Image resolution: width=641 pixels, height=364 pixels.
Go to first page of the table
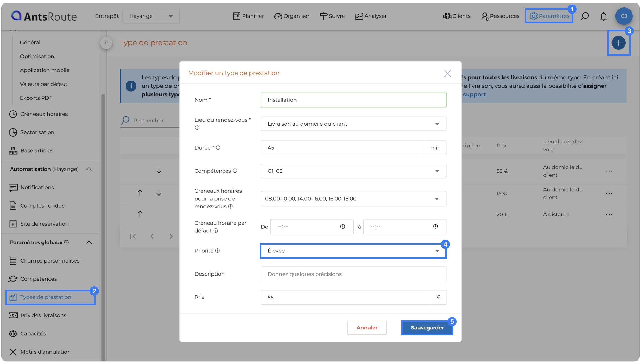[133, 236]
